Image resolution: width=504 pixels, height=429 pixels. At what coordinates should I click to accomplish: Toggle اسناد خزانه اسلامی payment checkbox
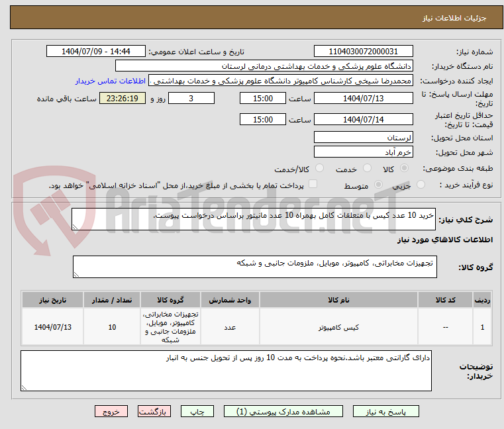[313, 184]
